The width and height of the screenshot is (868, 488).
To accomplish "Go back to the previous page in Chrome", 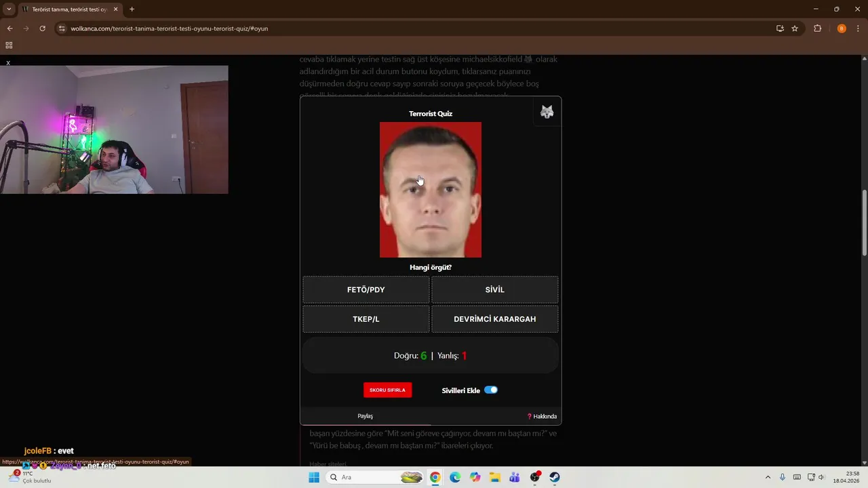I will point(9,28).
